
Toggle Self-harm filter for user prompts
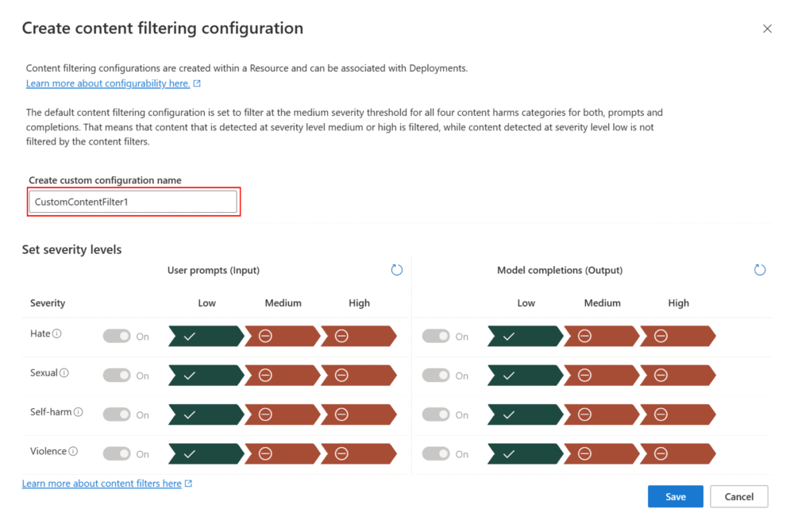(x=117, y=414)
